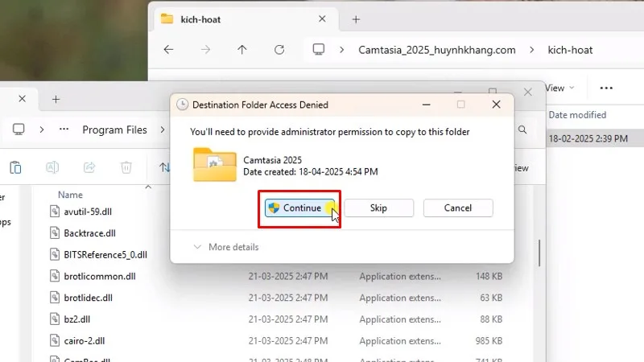The image size is (644, 362).
Task: Click the Delete trash icon
Action: pos(126,167)
